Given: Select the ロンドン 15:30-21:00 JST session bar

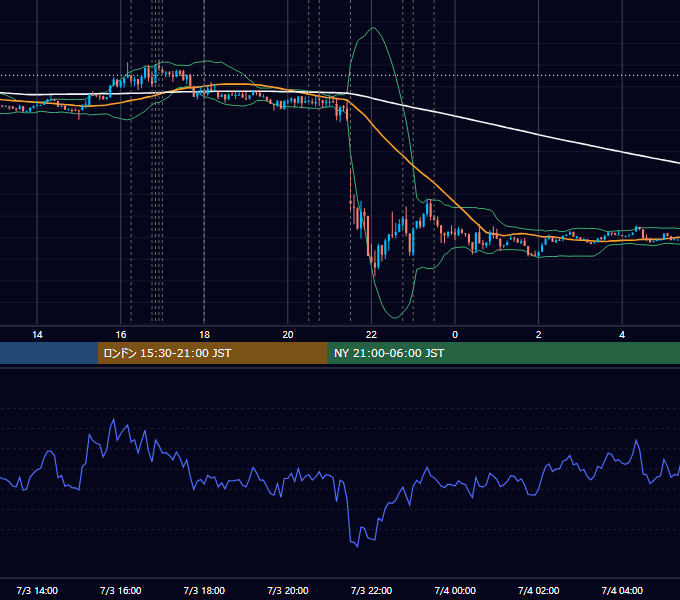Looking at the screenshot, I should pyautogui.click(x=212, y=353).
